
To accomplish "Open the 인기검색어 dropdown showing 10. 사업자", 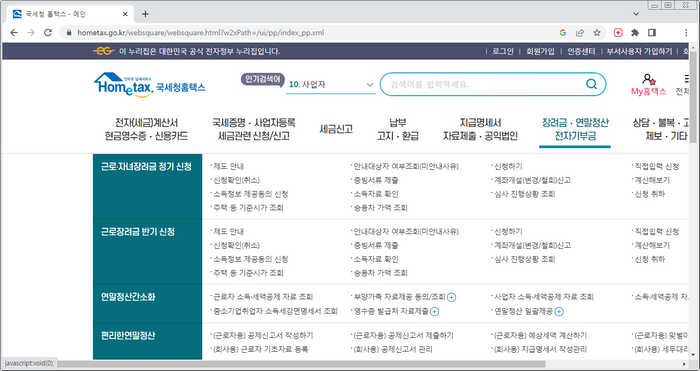I will click(x=331, y=84).
